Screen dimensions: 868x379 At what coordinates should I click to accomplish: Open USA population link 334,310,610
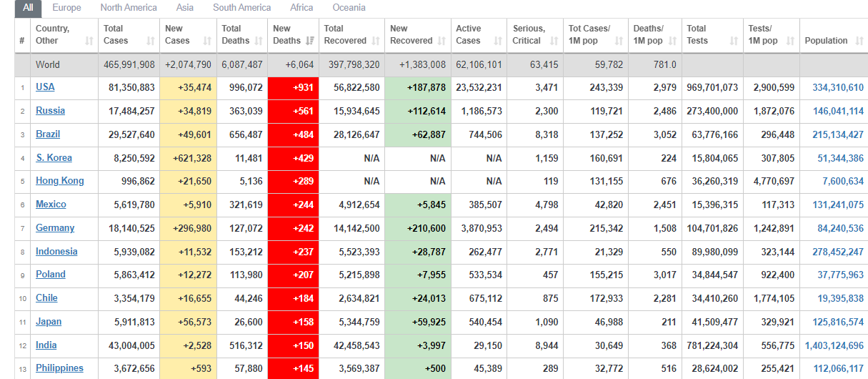(838, 87)
